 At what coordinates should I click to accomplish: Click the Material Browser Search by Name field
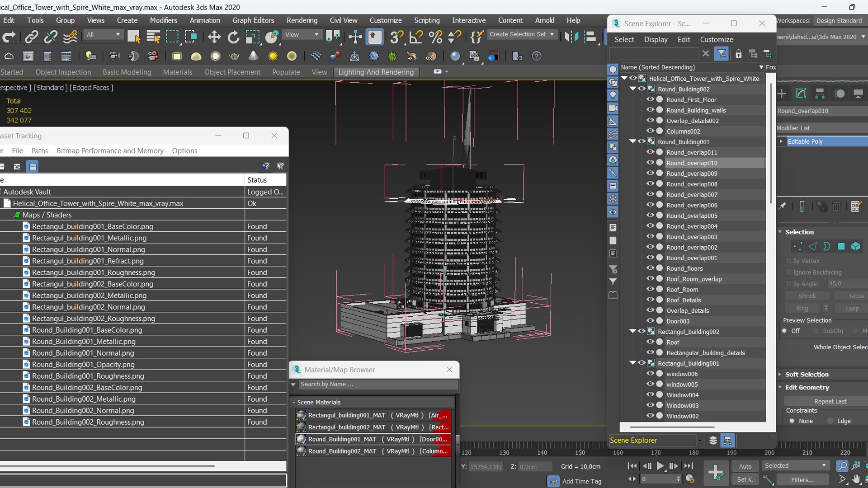tap(378, 384)
